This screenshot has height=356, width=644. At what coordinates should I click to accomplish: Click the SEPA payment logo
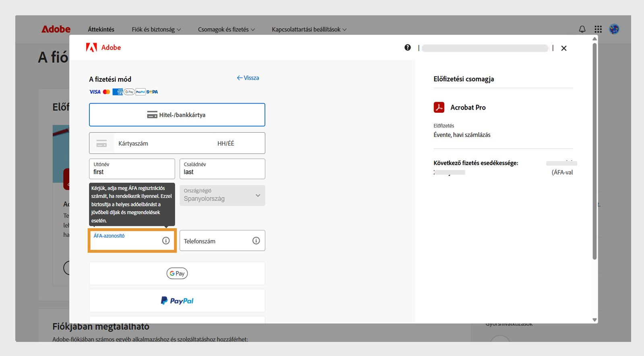152,92
